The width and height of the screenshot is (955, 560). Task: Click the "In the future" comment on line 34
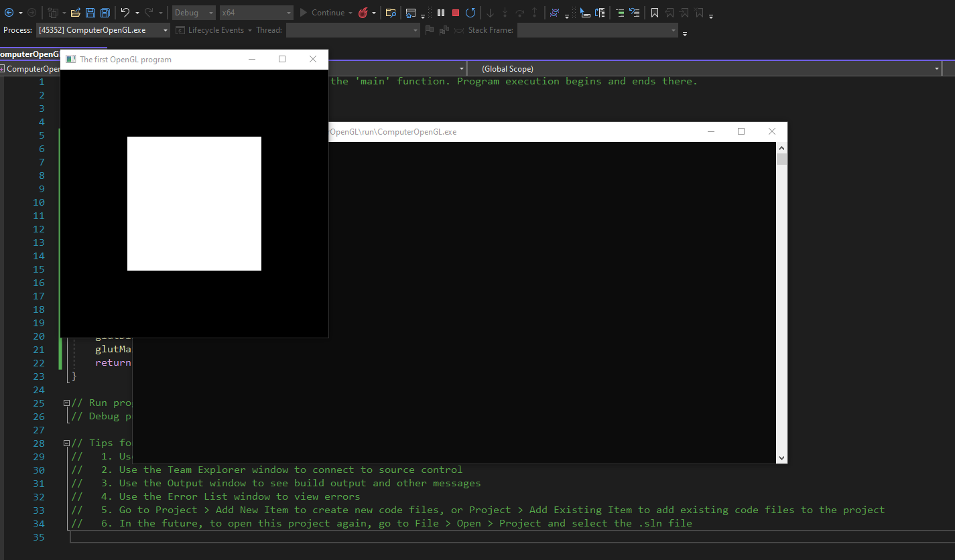coord(381,523)
